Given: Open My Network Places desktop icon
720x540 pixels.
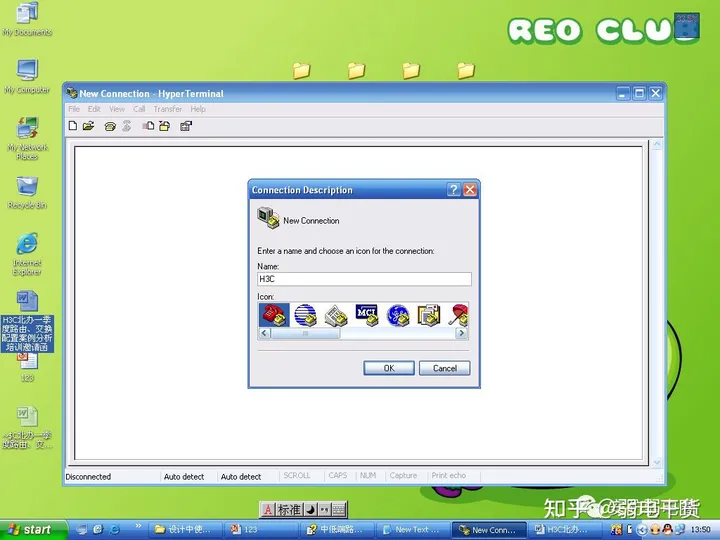Looking at the screenshot, I should [27, 138].
